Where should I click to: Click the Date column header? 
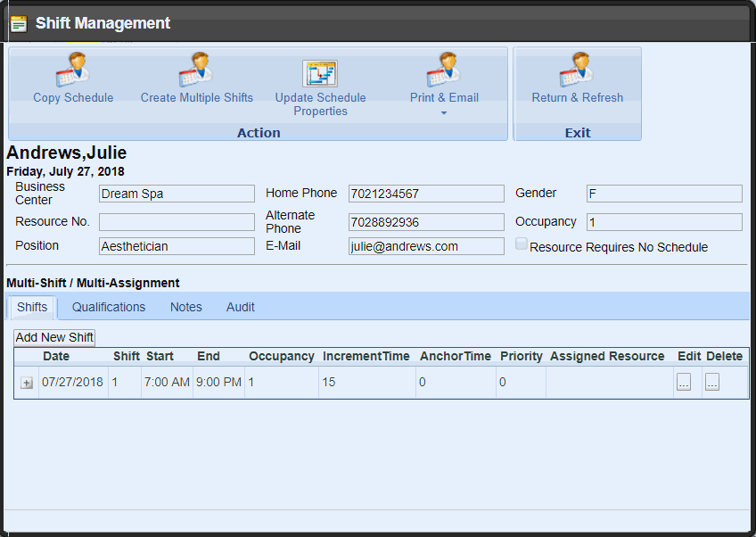[56, 357]
